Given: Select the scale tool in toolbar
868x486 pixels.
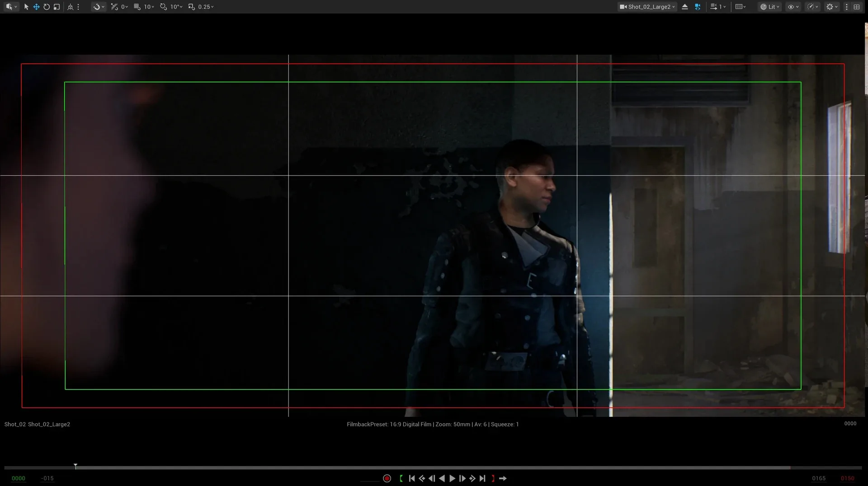Looking at the screenshot, I should [57, 7].
